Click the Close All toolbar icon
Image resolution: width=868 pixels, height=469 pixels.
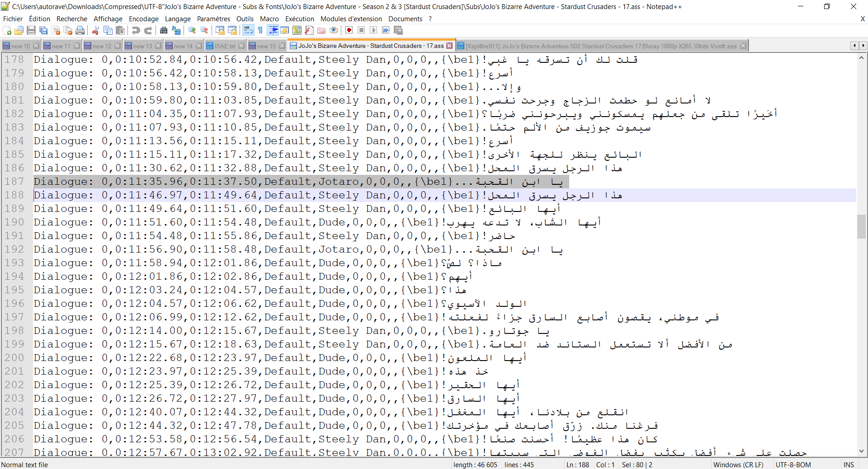coord(68,30)
